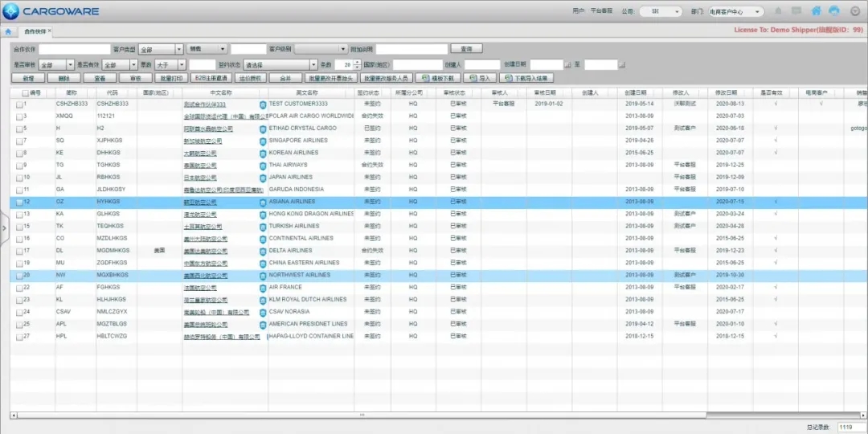
Task: Open the grey chat message icon
Action: click(x=796, y=11)
